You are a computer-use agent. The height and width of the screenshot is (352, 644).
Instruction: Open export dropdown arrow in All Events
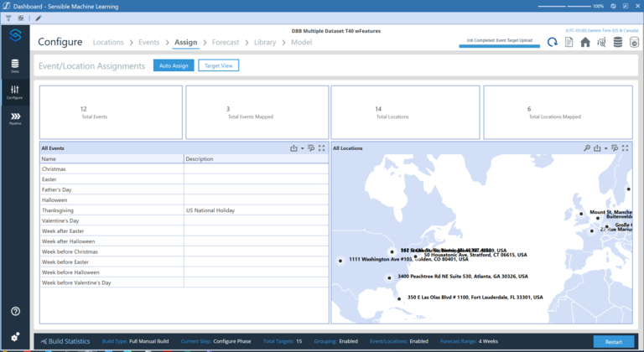click(x=302, y=148)
